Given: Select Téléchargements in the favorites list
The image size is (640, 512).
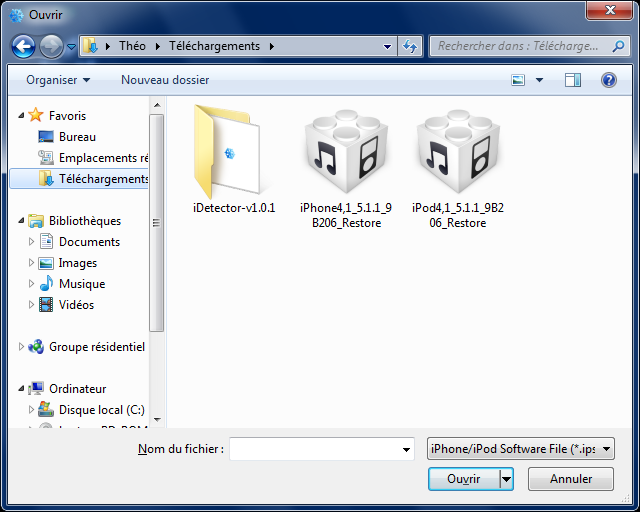Looking at the screenshot, I should pyautogui.click(x=79, y=179).
